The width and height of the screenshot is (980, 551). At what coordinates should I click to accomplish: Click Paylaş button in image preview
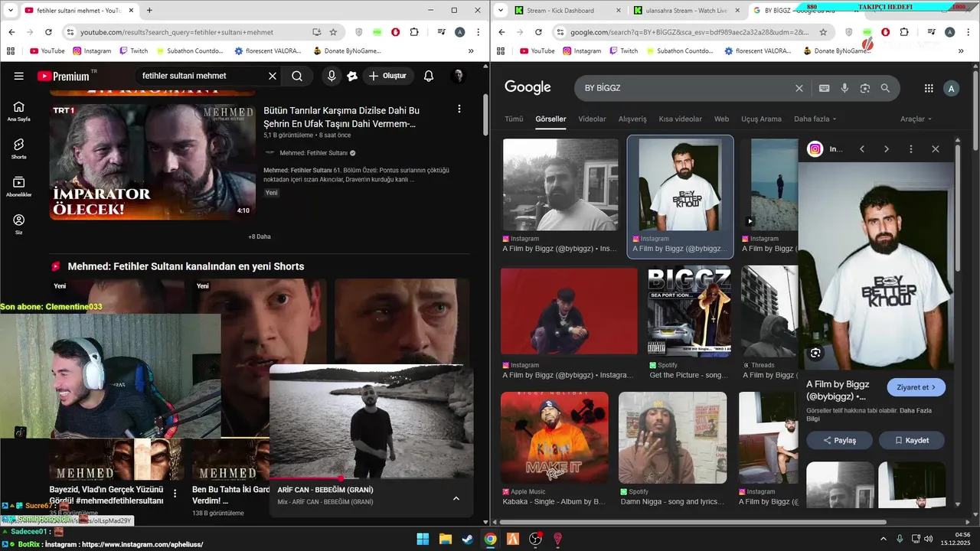point(840,440)
